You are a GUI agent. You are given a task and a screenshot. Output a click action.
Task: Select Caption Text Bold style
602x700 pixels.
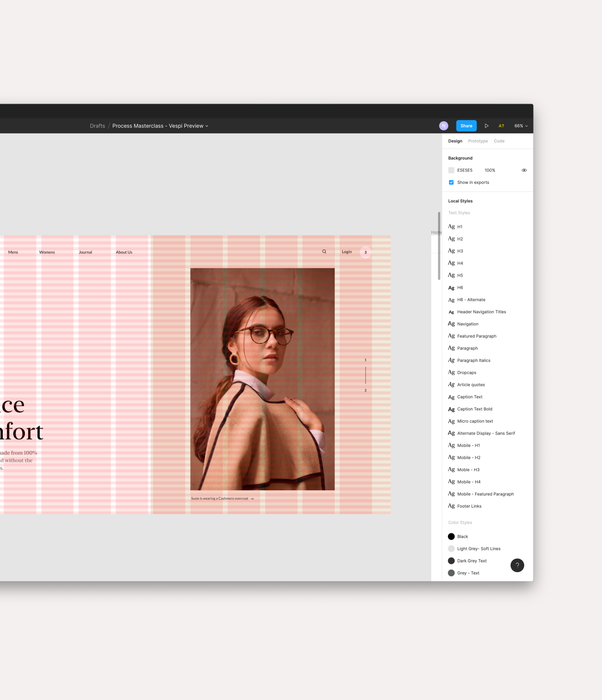pyautogui.click(x=487, y=409)
